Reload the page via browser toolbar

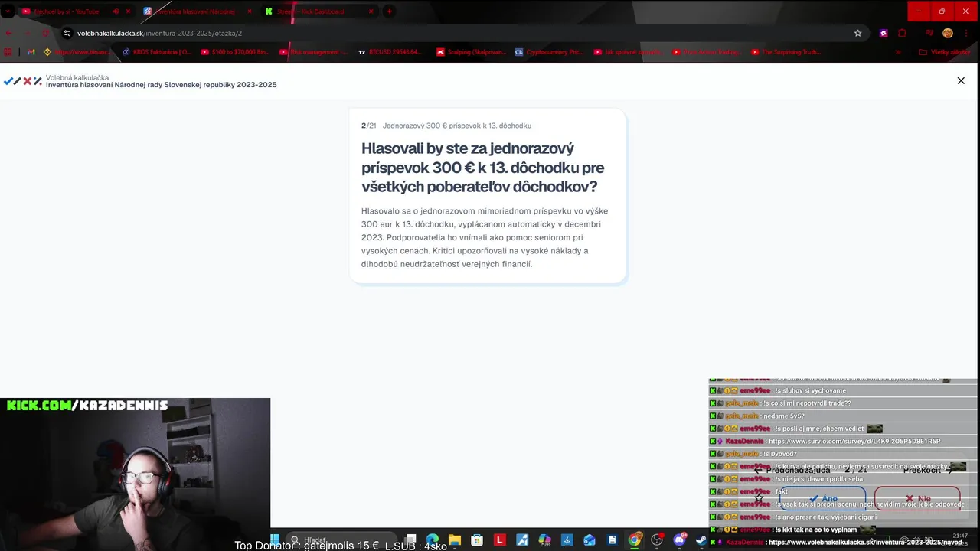pos(45,33)
